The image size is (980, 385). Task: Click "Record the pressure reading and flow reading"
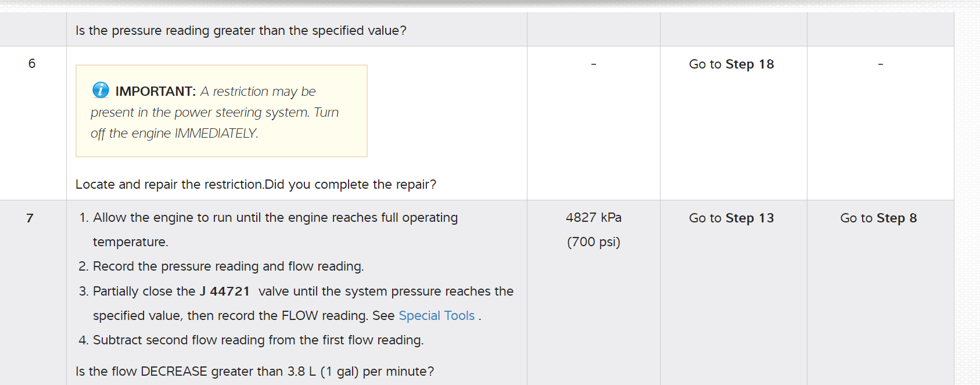click(x=228, y=266)
